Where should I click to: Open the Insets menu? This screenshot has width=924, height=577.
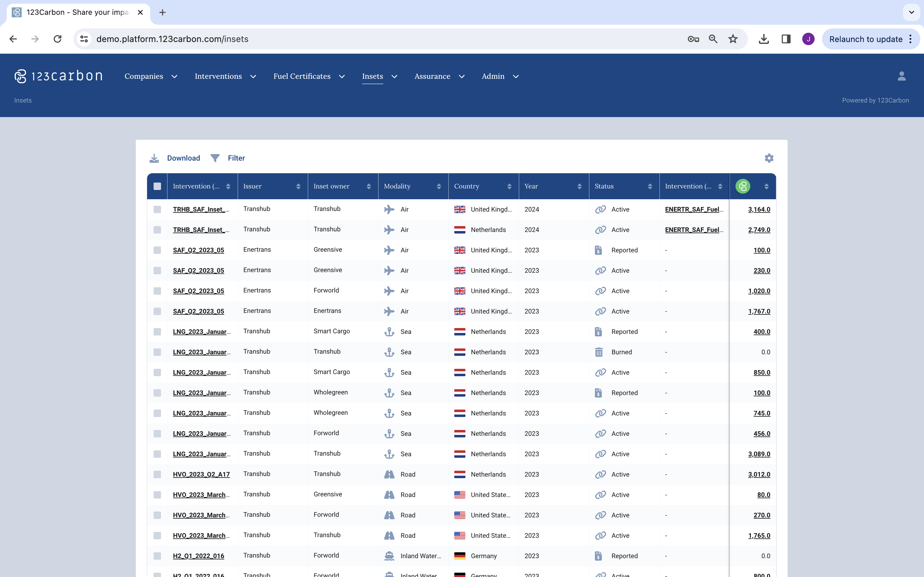[373, 76]
